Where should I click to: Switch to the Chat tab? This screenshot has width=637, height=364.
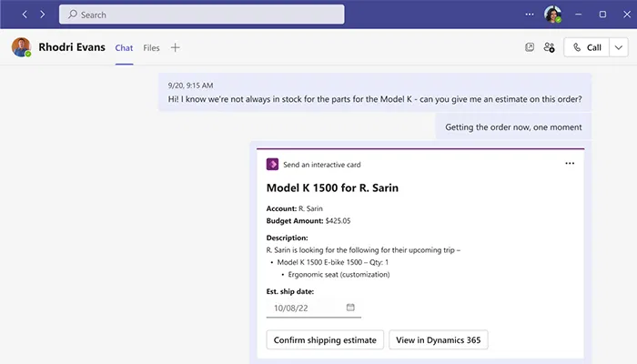point(124,47)
